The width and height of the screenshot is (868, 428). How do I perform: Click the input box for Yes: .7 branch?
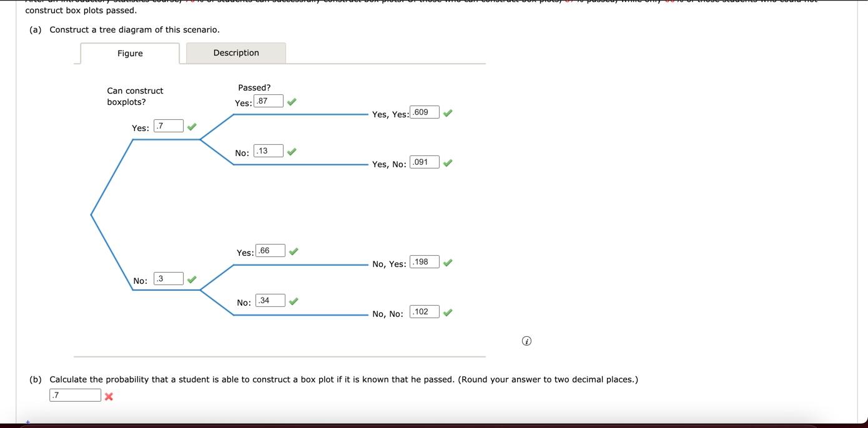(x=169, y=125)
